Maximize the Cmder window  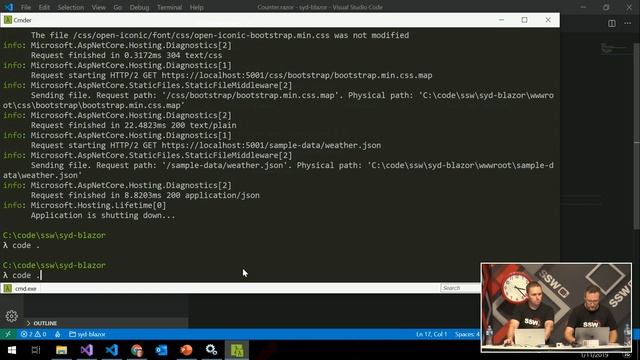[x=524, y=20]
